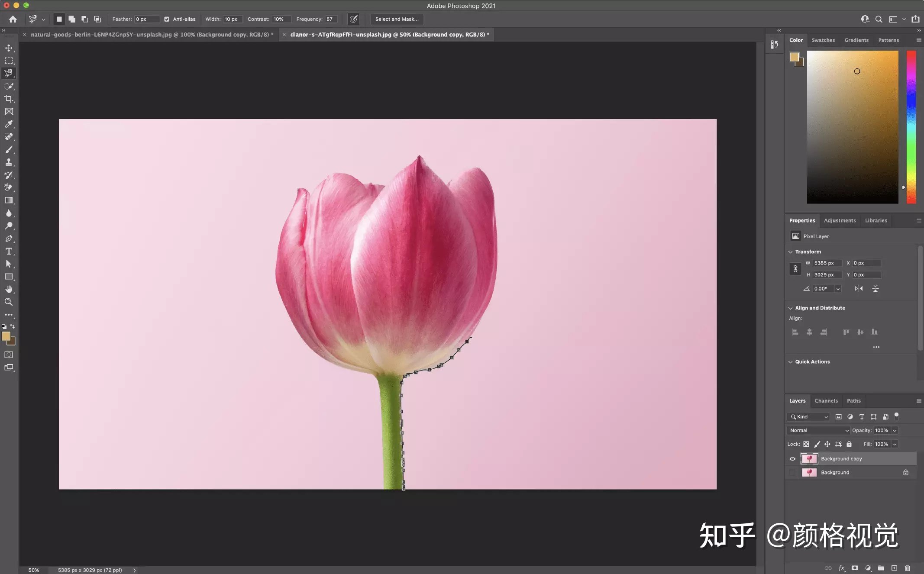
Task: Toggle Anti-alias checkbox on toolbar
Action: point(167,19)
